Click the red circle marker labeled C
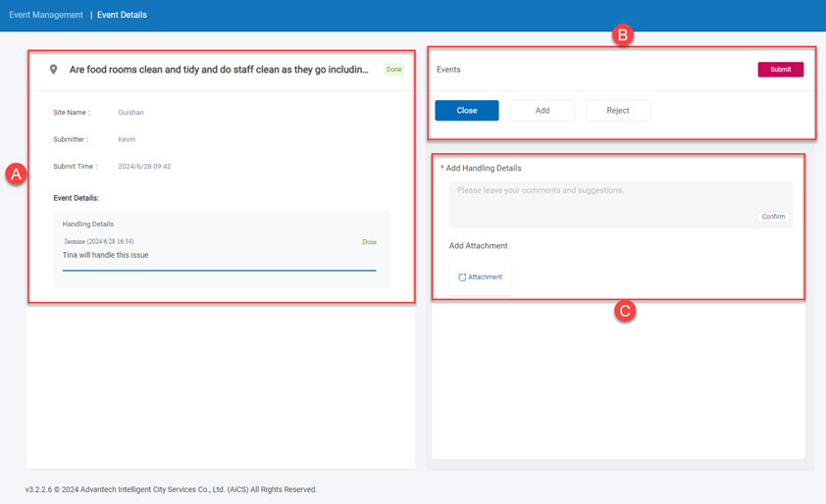This screenshot has width=826, height=504. [x=624, y=312]
